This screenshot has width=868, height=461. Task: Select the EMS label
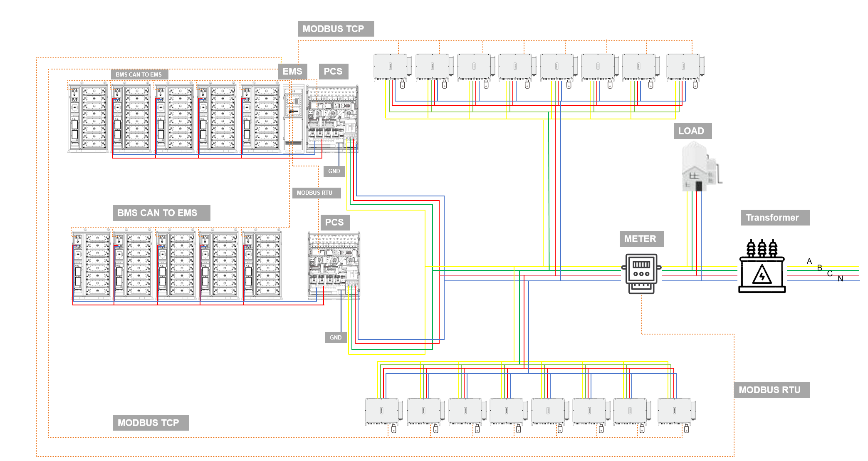point(292,71)
